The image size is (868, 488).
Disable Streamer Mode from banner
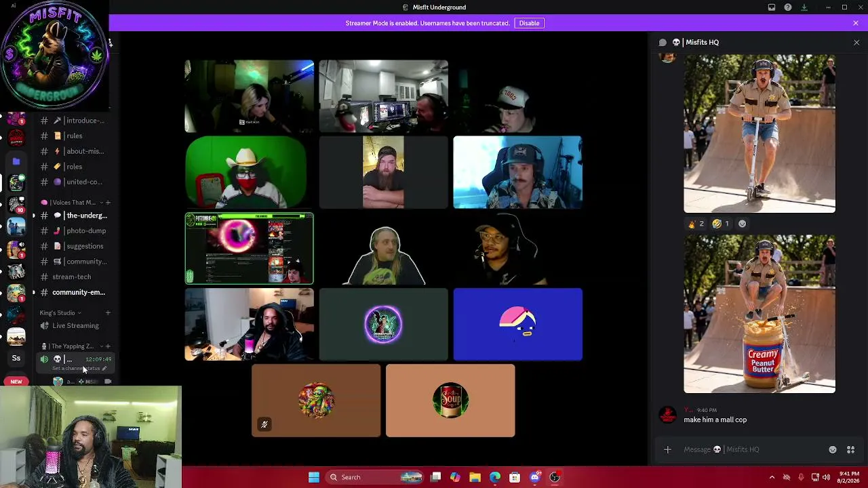[x=529, y=23]
